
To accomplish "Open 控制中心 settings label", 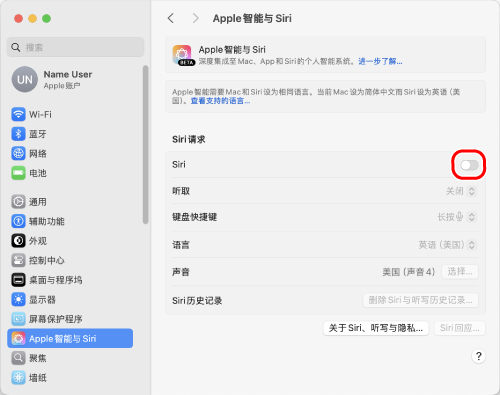I will [47, 260].
